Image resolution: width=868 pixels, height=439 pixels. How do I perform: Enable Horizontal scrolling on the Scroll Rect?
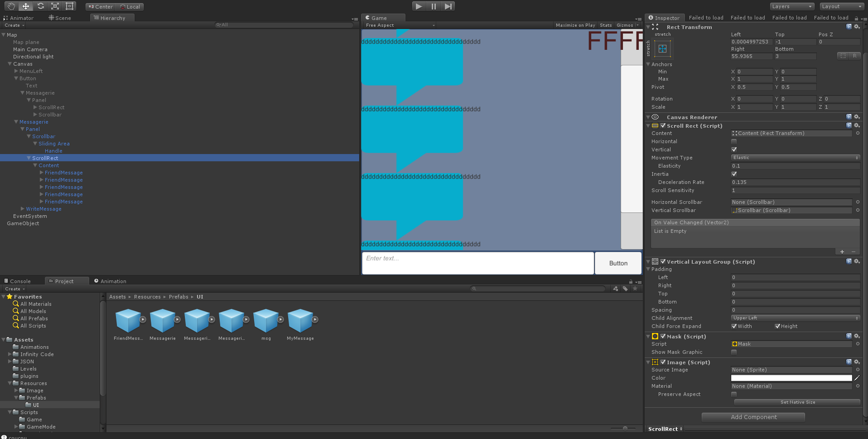(734, 141)
